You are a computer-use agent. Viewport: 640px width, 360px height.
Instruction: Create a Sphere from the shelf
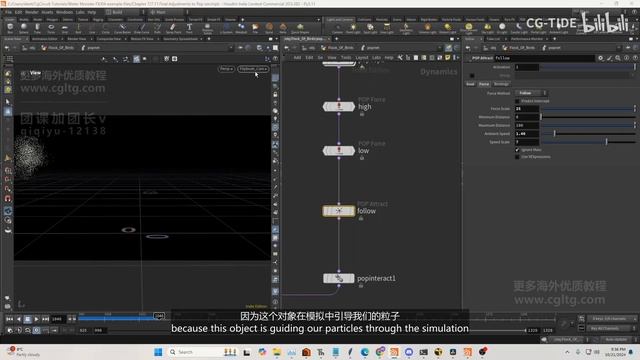(x=24, y=28)
